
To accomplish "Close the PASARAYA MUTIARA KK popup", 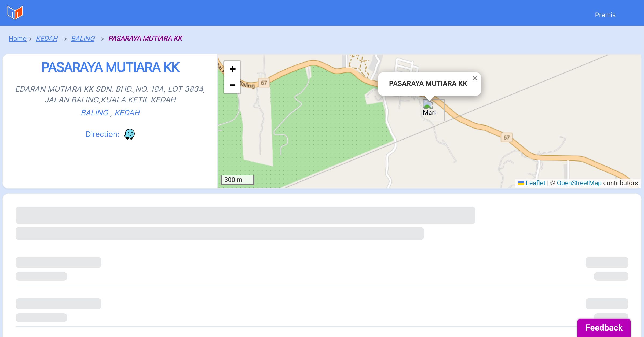I will click(x=475, y=78).
